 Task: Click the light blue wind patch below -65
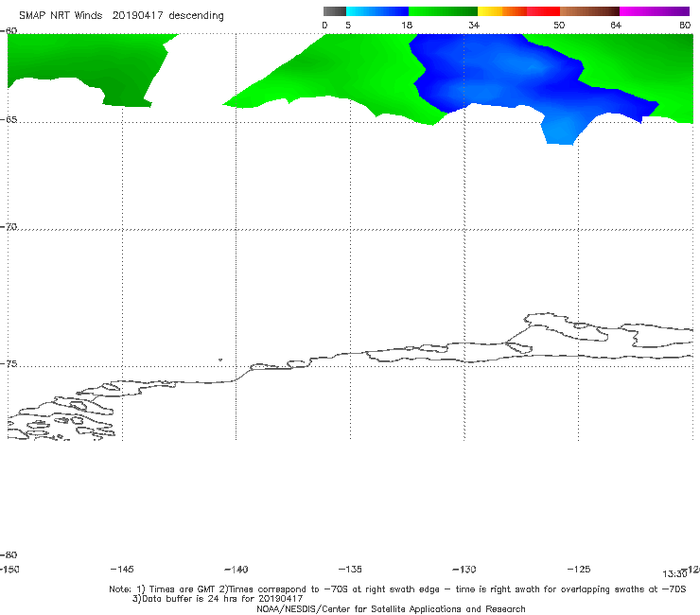coord(563,130)
